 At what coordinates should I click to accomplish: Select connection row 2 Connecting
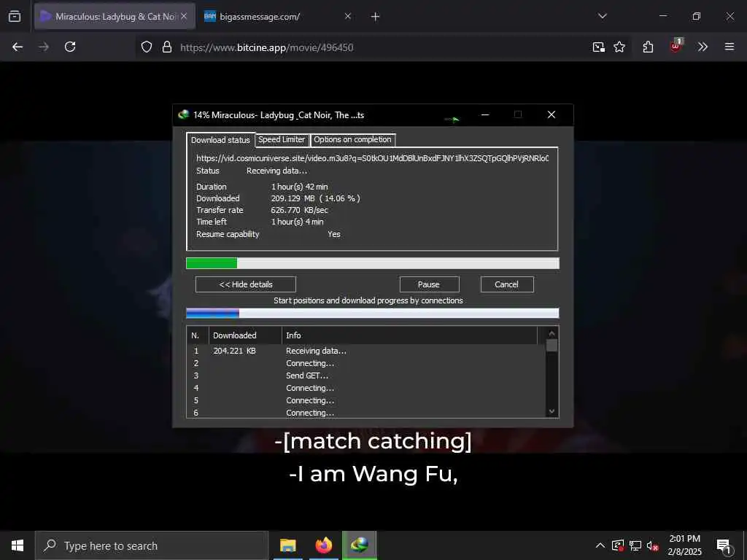(366, 363)
